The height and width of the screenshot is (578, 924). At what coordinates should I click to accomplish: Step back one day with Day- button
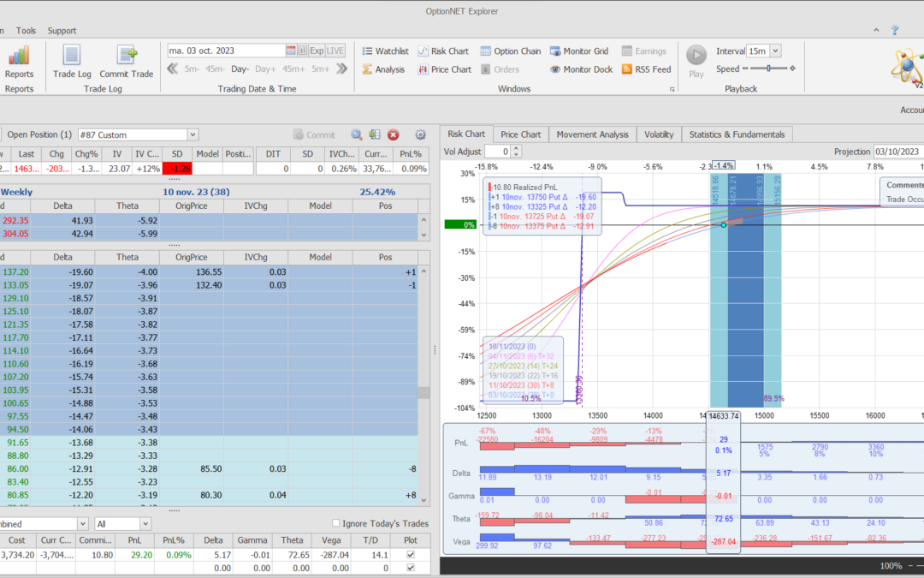point(240,69)
